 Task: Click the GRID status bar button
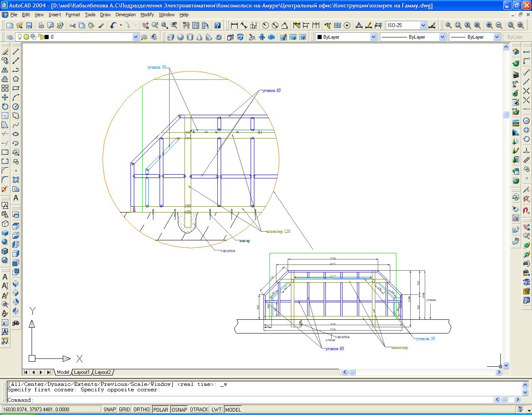124,410
